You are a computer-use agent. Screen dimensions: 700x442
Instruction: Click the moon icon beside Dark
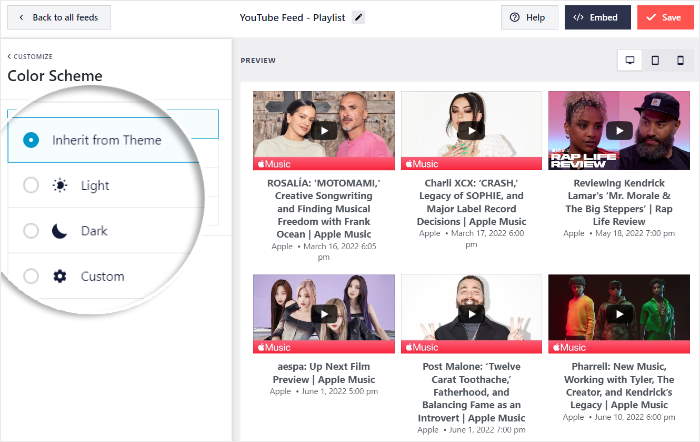(x=59, y=231)
